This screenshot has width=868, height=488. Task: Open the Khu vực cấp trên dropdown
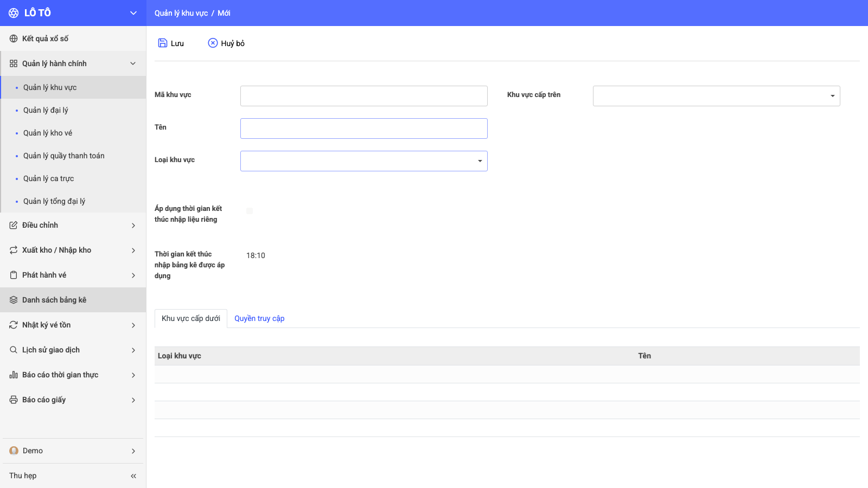click(x=717, y=96)
